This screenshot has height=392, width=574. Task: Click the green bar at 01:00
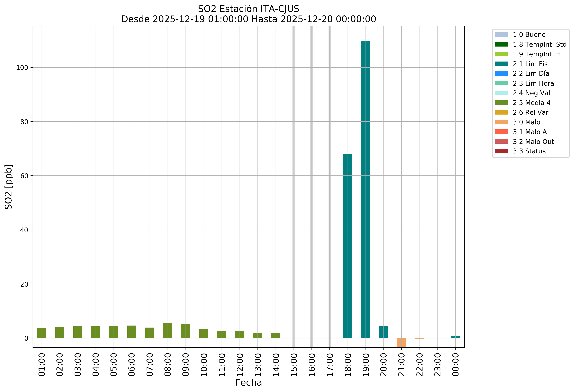(x=42, y=333)
